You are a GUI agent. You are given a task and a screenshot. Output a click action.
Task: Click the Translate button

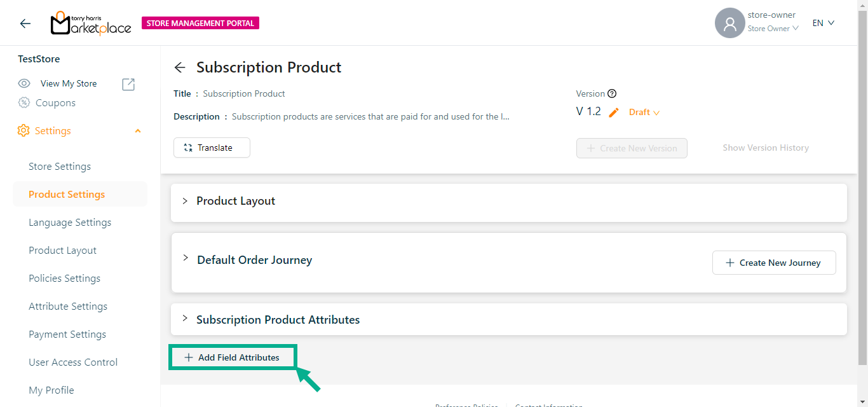click(x=212, y=148)
